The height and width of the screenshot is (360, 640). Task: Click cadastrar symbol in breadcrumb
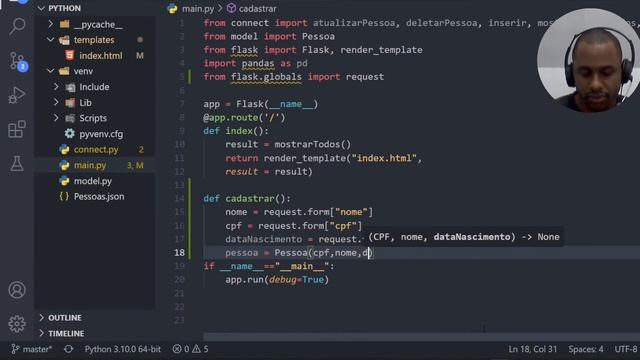click(258, 9)
